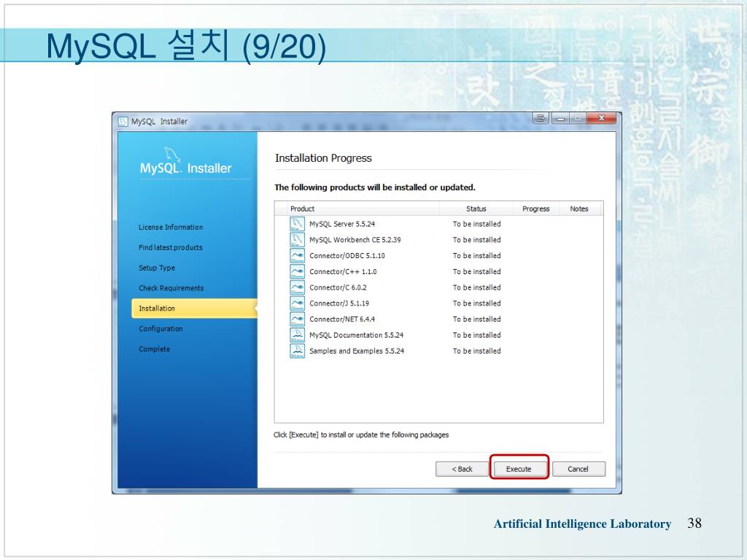Click MySQL Documentation's To be installed status
Image resolution: width=747 pixels, height=560 pixels.
[x=477, y=335]
